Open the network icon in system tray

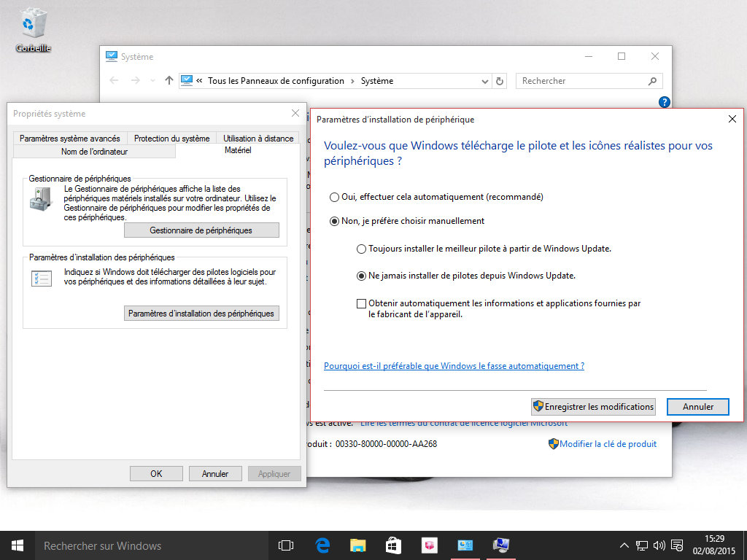(642, 545)
